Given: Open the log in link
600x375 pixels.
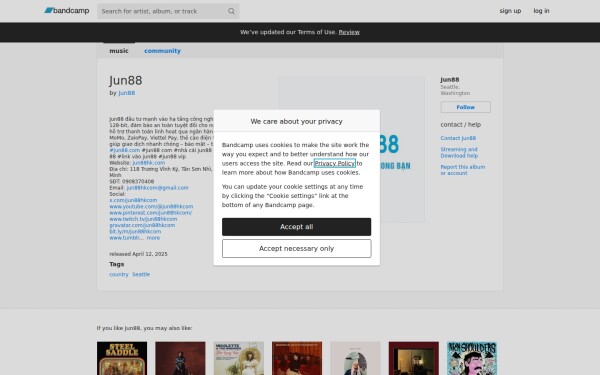Looking at the screenshot, I should [x=541, y=11].
